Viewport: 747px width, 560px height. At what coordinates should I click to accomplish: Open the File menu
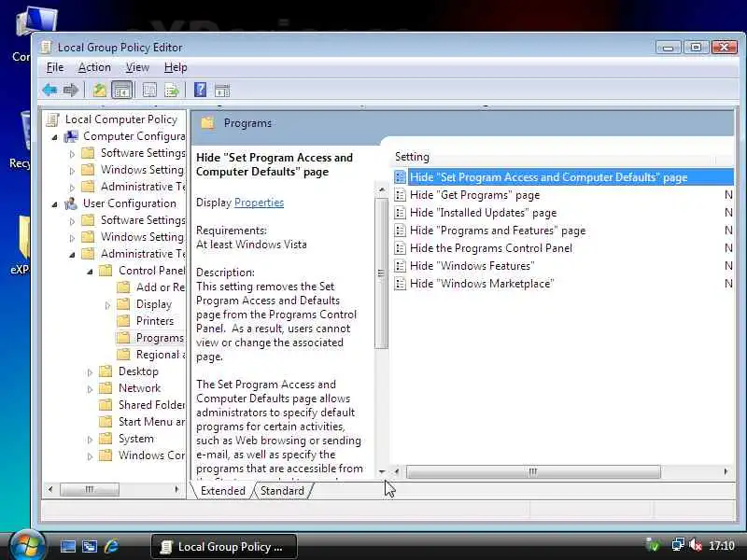coord(55,67)
